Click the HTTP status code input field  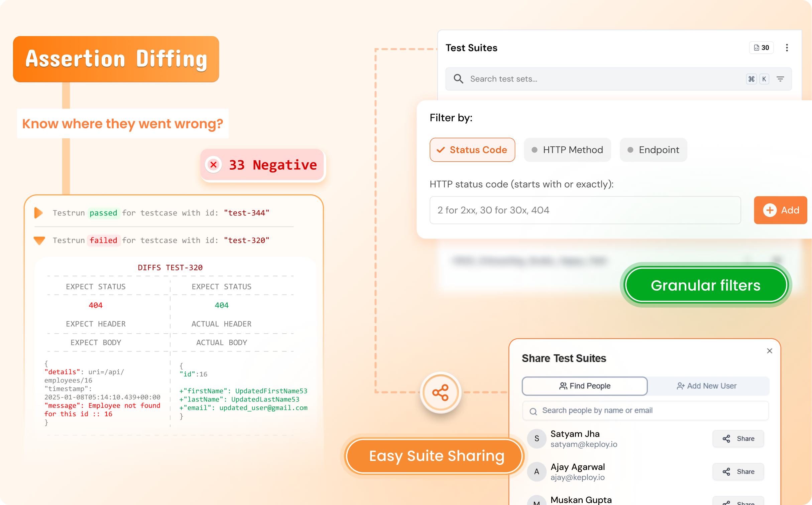[x=585, y=210]
